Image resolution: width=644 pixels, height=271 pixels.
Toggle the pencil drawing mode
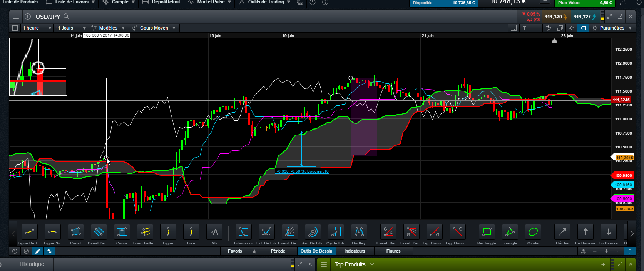38,251
